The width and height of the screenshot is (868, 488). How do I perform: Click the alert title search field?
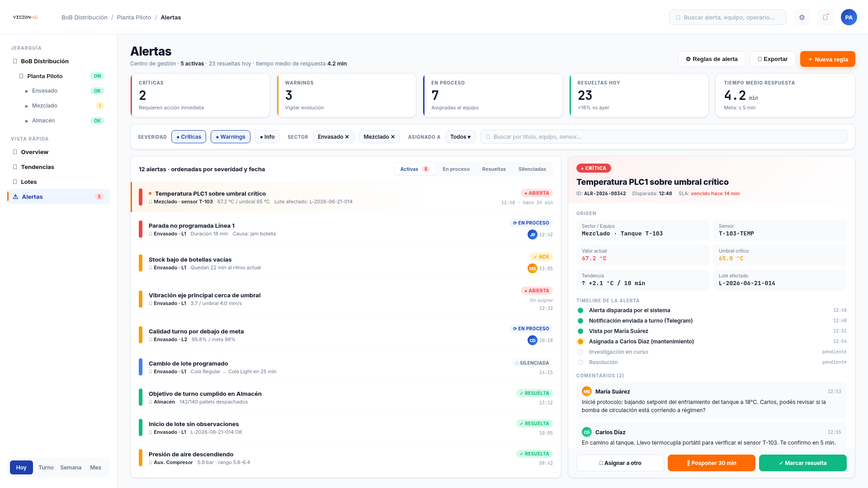(663, 136)
